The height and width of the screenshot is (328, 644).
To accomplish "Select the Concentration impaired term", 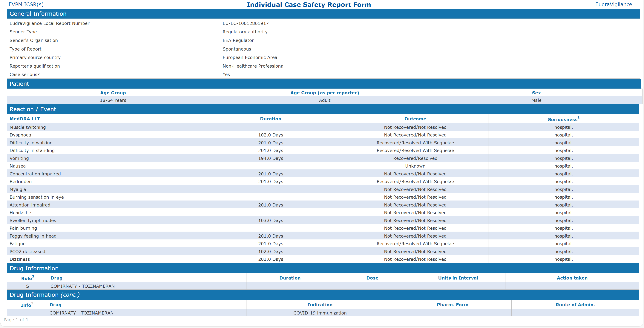I will (x=35, y=174).
